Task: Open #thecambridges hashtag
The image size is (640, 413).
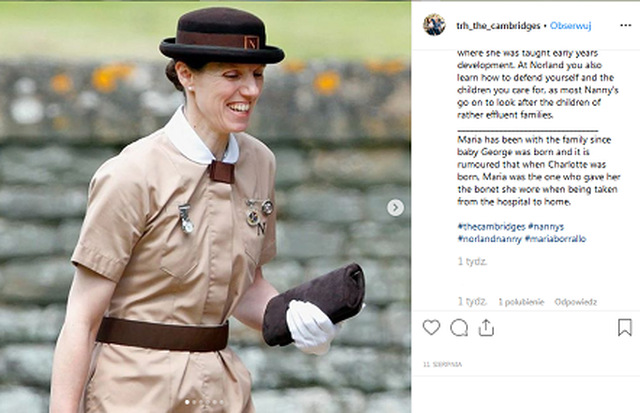Action: point(491,226)
